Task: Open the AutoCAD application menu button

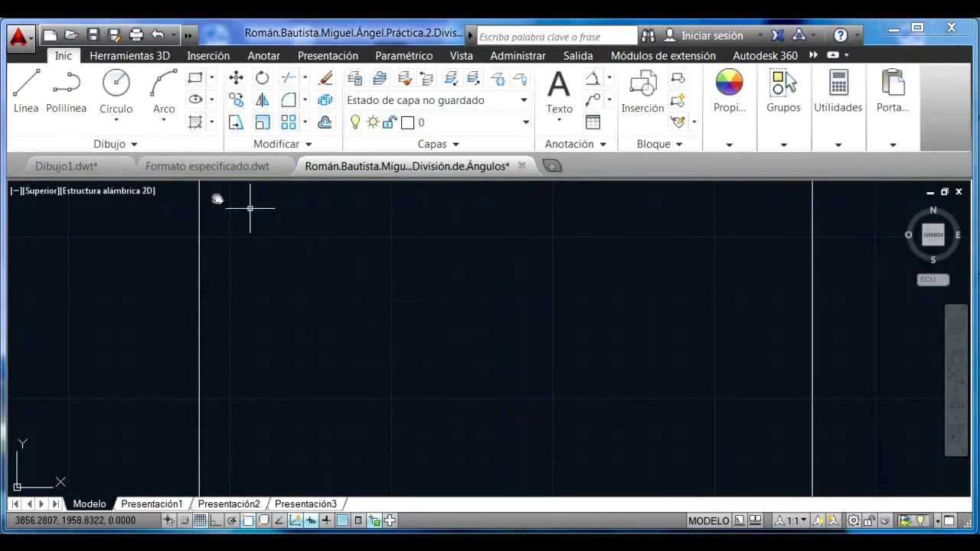Action: tap(20, 37)
